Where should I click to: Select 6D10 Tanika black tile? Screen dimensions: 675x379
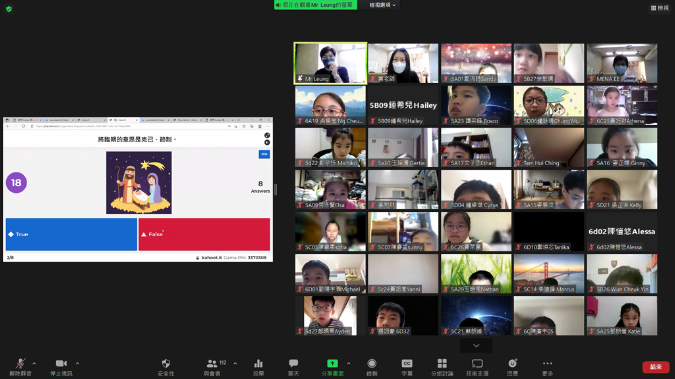coord(549,232)
